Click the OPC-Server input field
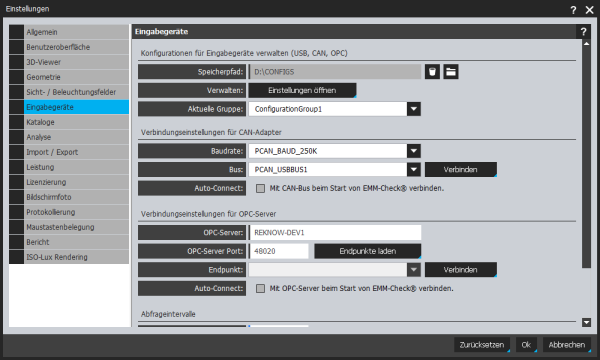Viewport: 600px width, 360px height. click(x=335, y=233)
